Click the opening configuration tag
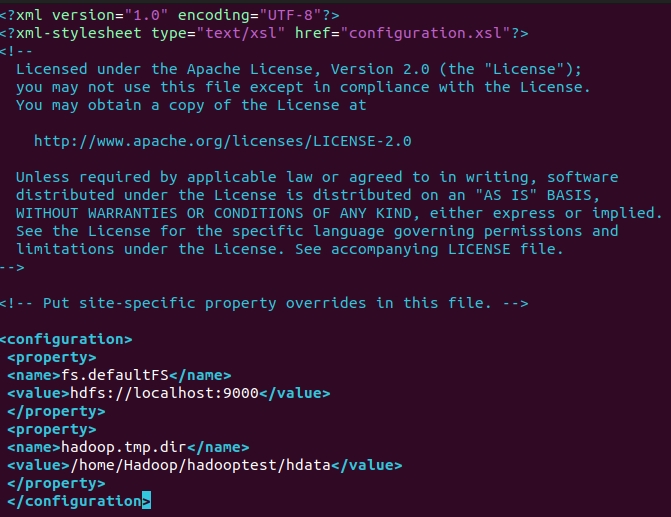 tap(66, 339)
